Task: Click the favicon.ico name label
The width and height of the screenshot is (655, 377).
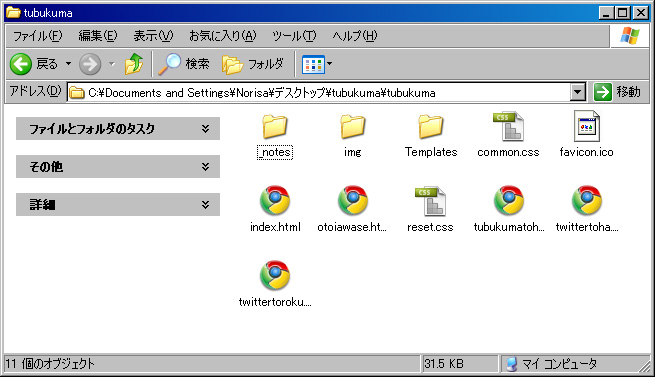Action: (586, 152)
